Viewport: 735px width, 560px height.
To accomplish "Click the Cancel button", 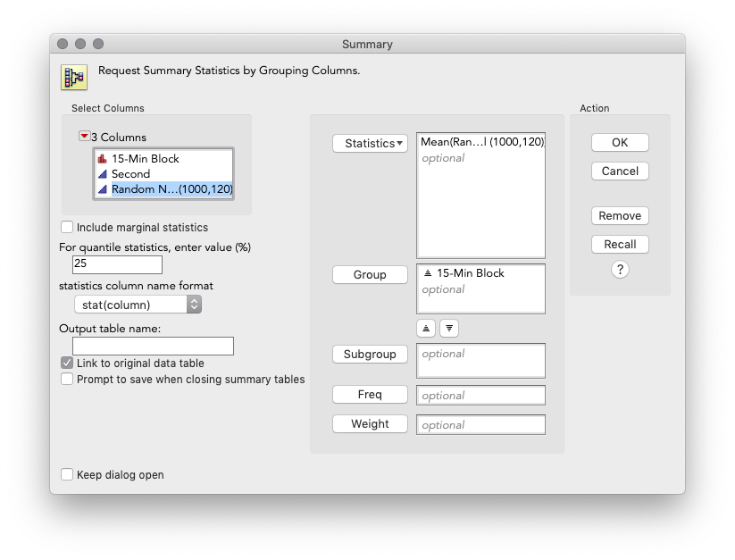I will point(620,171).
